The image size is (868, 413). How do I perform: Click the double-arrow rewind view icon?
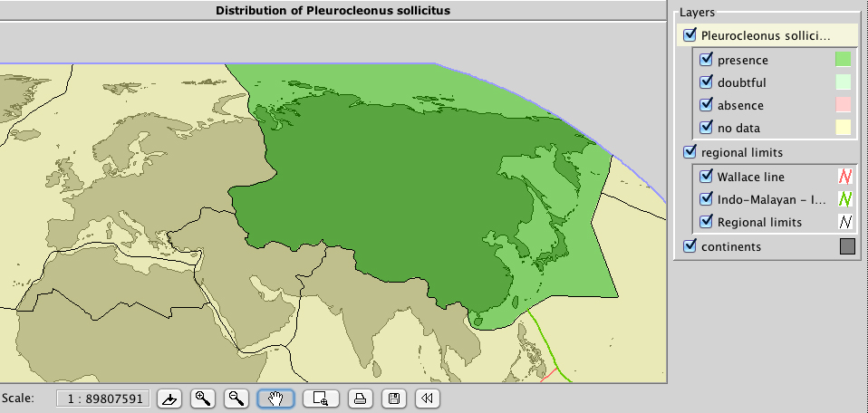427,399
